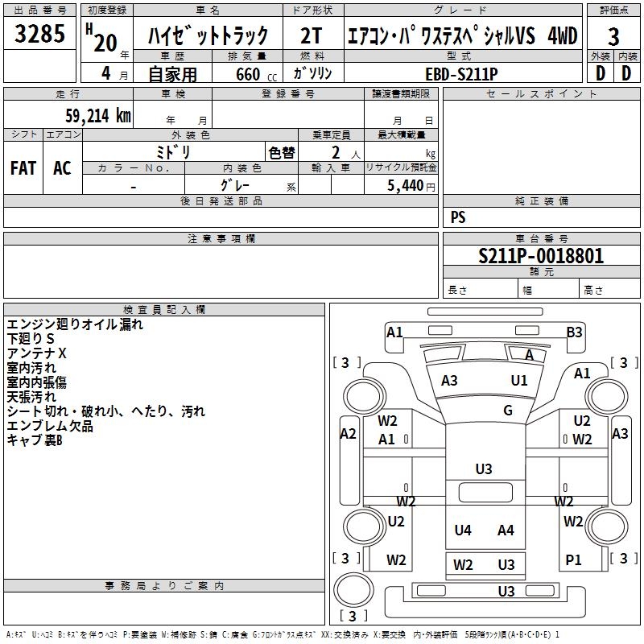Click the G windshield chip marker

tap(508, 411)
